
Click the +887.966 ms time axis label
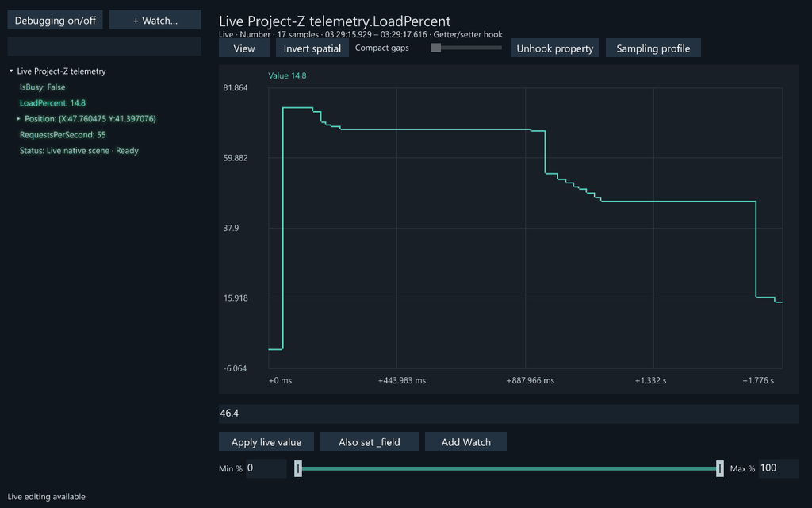[x=530, y=380]
